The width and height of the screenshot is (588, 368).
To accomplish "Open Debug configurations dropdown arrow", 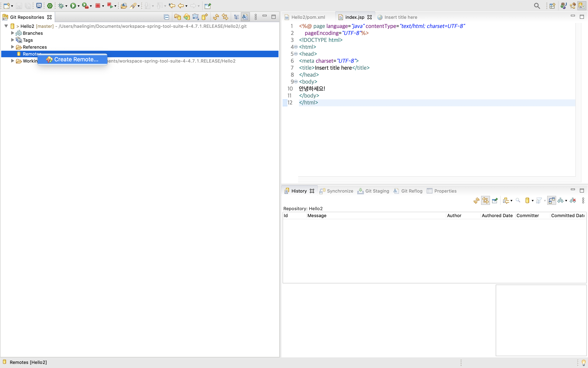I will click(66, 6).
